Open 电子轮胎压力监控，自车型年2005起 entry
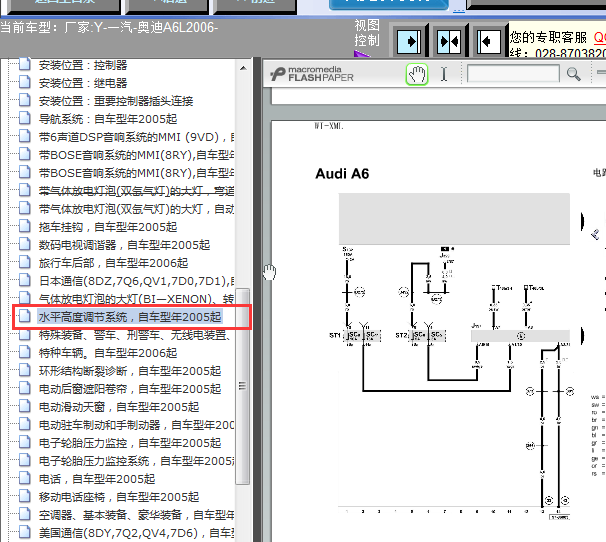The image size is (606, 542). click(x=129, y=443)
